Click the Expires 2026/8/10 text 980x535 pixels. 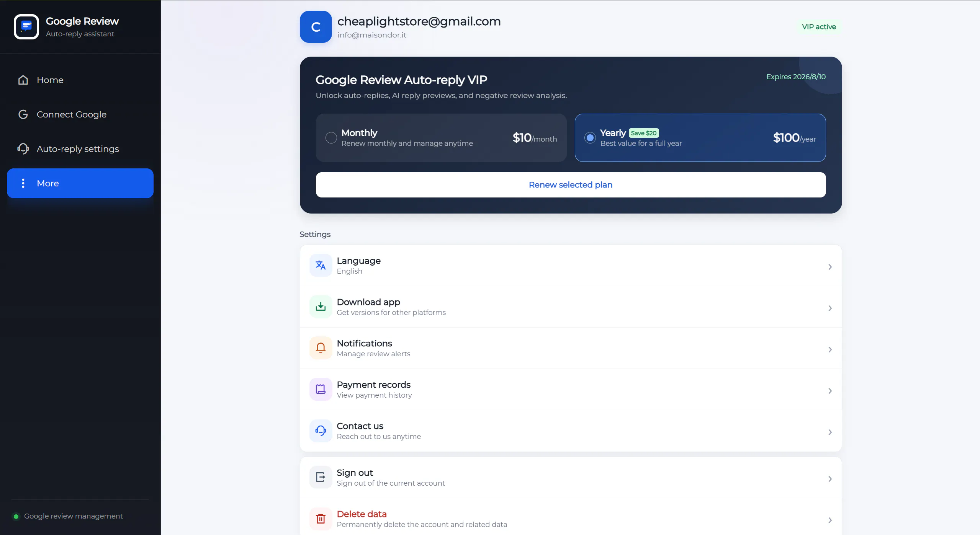point(796,77)
